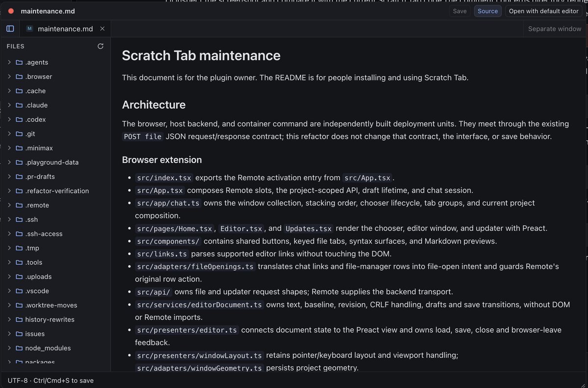Click the src/services/editorDocument.ts code text

199,305
